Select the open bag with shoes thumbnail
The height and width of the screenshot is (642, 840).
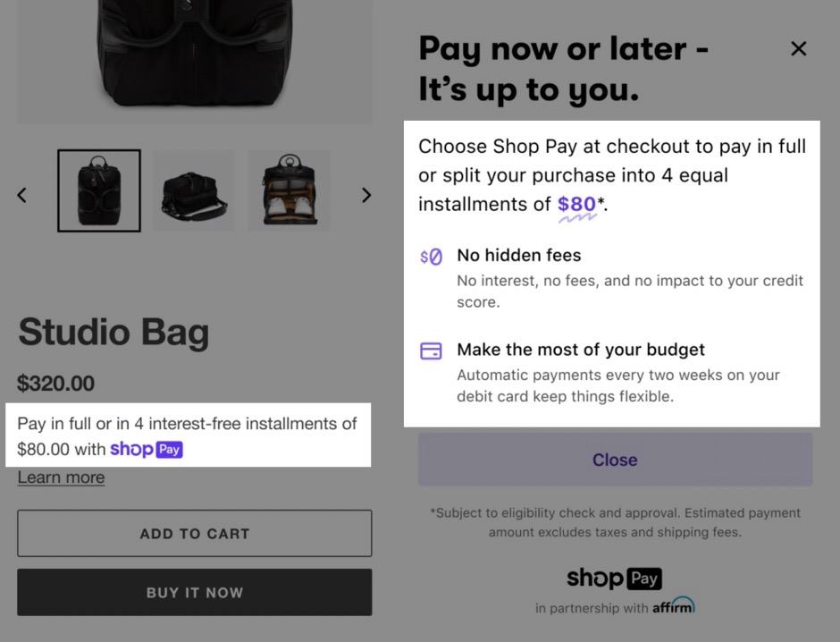click(x=289, y=190)
